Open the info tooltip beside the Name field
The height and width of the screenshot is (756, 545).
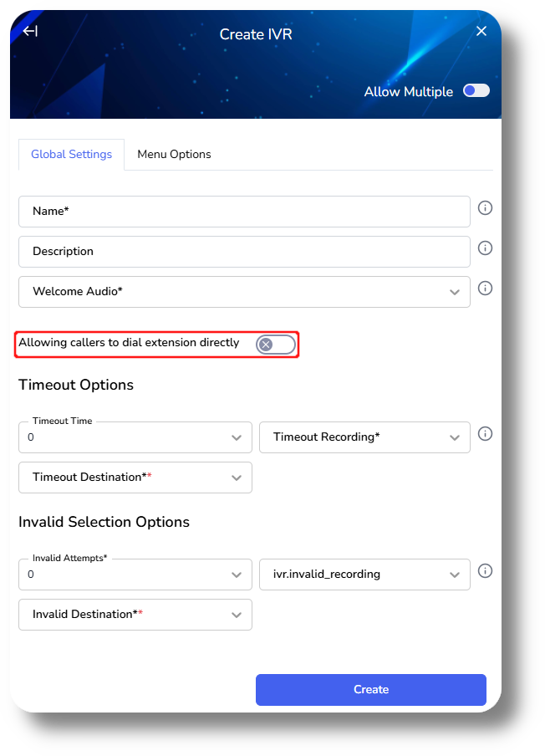tap(485, 207)
